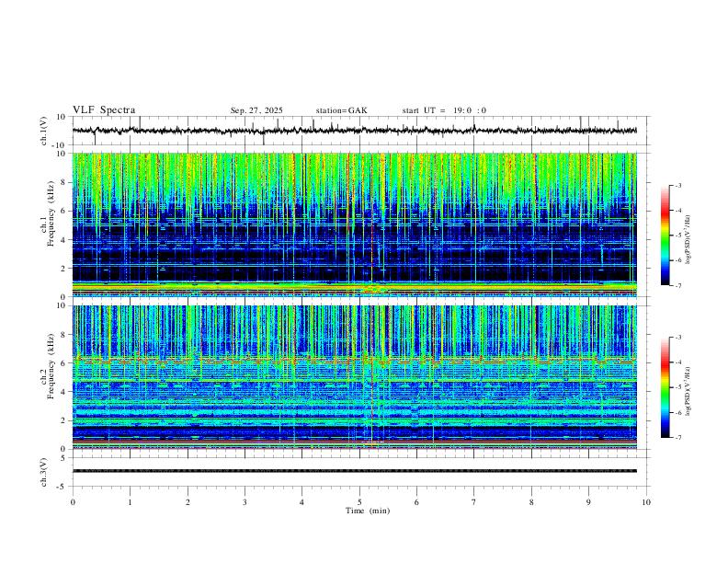Click the "ch.2 Frequency (kHz)" axis label
This screenshot has width=728, height=563.
point(47,366)
